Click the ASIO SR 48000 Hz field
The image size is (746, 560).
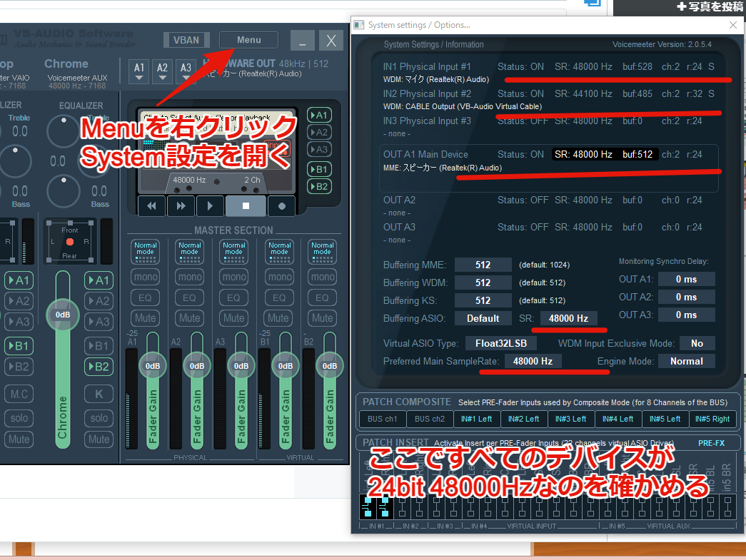click(568, 318)
